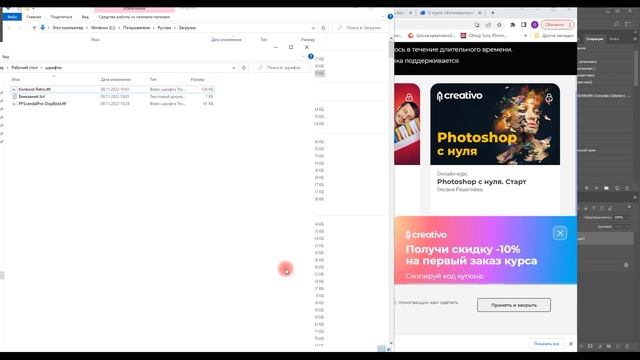The image size is (640, 360).
Task: Open the Вид ribbon tab in Загрузки window
Action: click(x=85, y=17)
